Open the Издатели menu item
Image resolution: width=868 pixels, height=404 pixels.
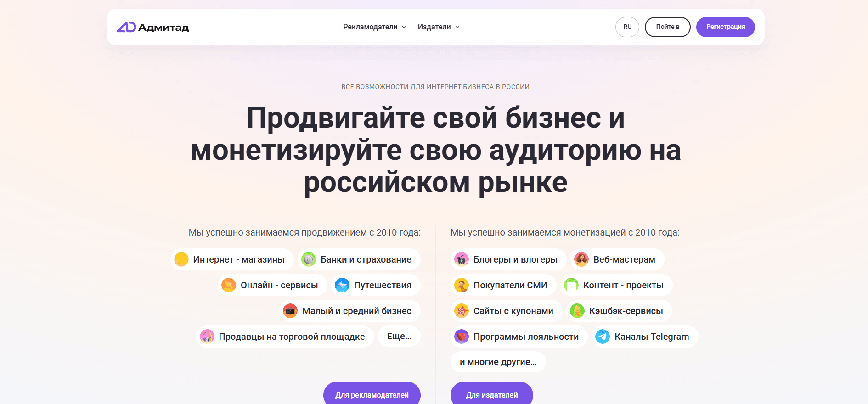pyautogui.click(x=434, y=27)
